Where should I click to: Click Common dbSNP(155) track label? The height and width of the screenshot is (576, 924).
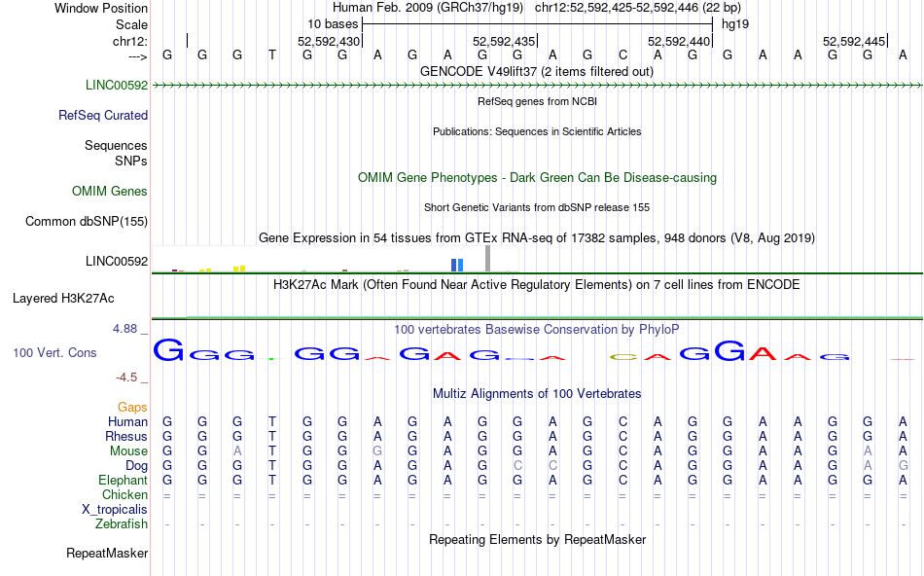pos(86,221)
